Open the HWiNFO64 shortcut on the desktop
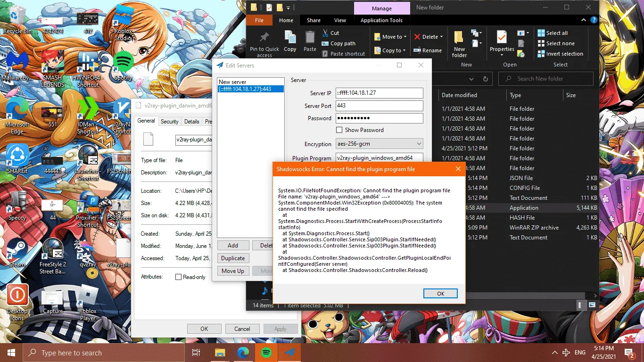This screenshot has width=644, height=362. 88,69
